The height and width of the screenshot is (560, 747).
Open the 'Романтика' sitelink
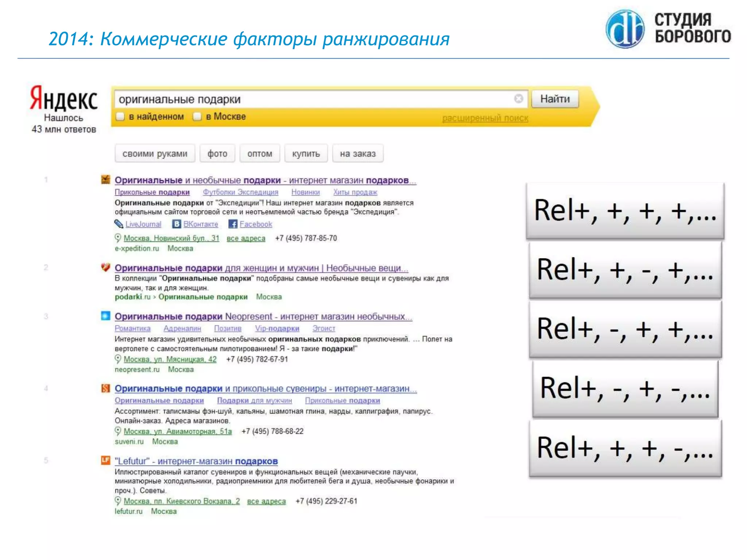(x=132, y=328)
